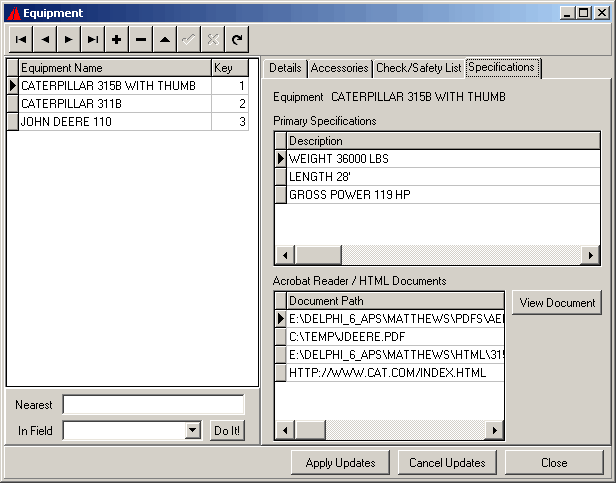This screenshot has width=616, height=483.
Task: Click into the Nearest search field
Action: coord(153,405)
